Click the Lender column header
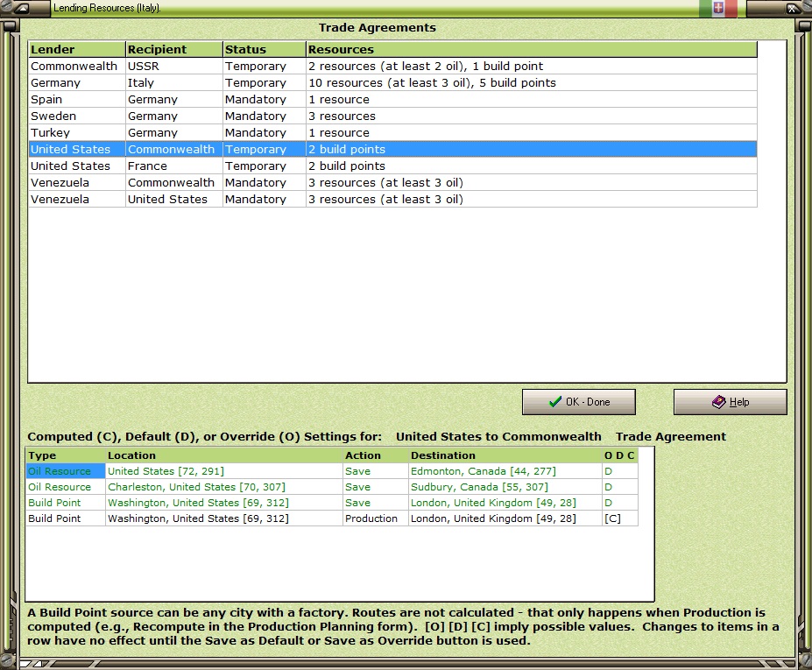This screenshot has height=670, width=812. coord(76,49)
